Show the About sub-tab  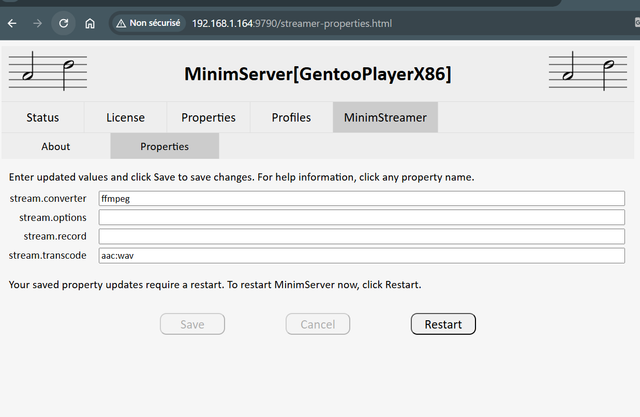coord(56,146)
